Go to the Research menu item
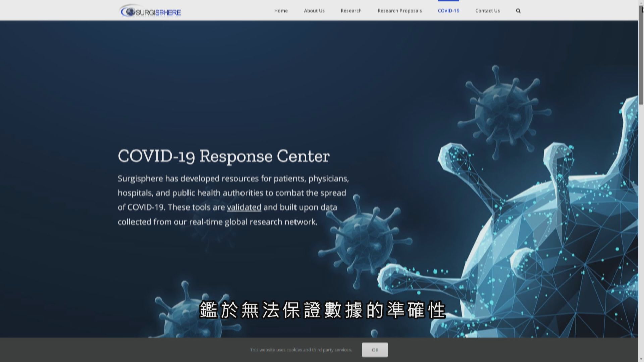This screenshot has height=362, width=644. point(351,11)
